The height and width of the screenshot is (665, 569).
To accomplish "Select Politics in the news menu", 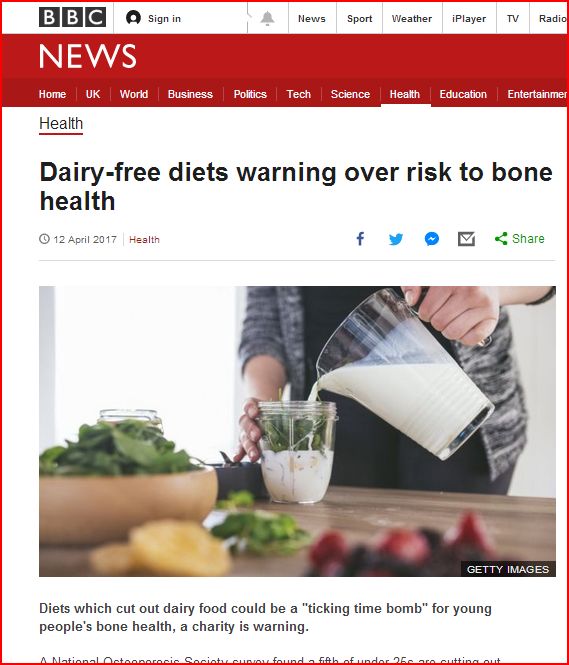I will click(250, 94).
